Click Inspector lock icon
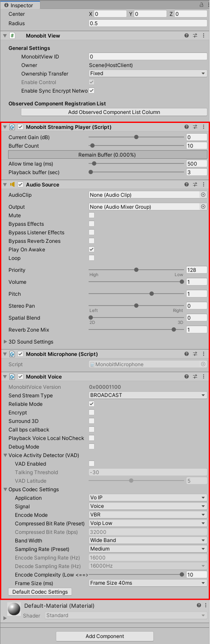 point(201,6)
